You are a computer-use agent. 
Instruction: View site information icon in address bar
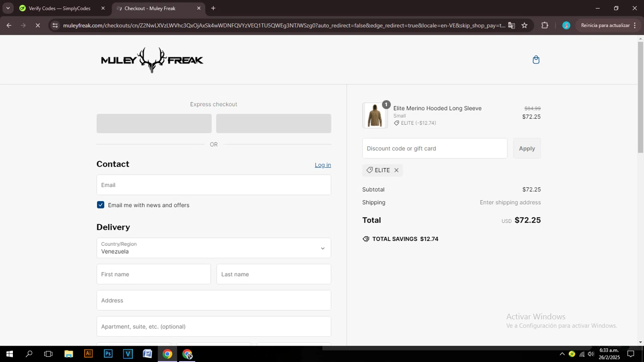pyautogui.click(x=55, y=25)
